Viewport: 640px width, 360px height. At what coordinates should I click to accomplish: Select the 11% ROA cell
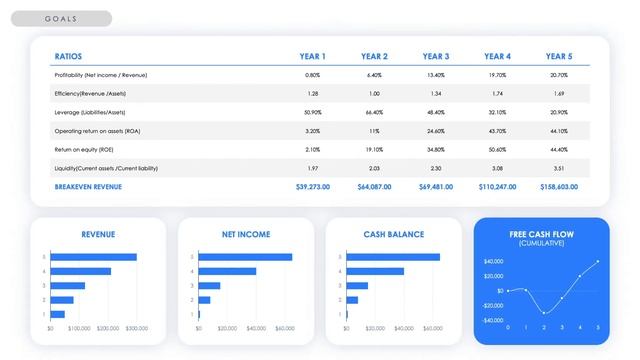click(374, 131)
